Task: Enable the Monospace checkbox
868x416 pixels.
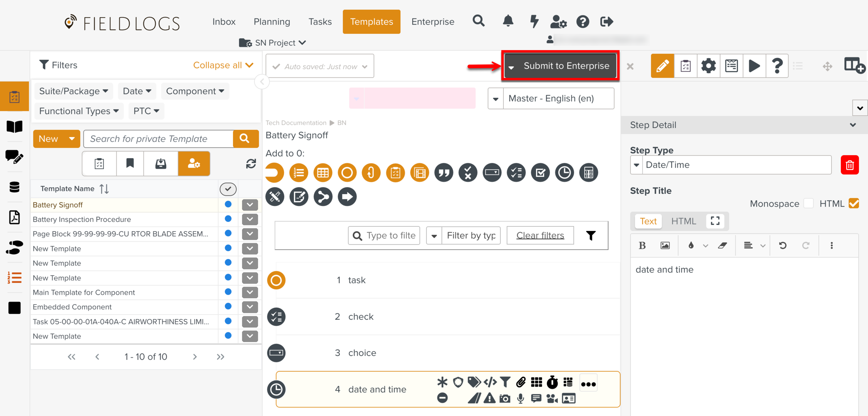Action: pyautogui.click(x=808, y=203)
